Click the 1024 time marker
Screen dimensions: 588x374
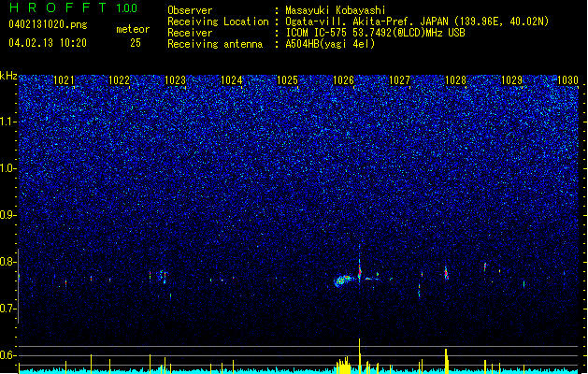232,79
